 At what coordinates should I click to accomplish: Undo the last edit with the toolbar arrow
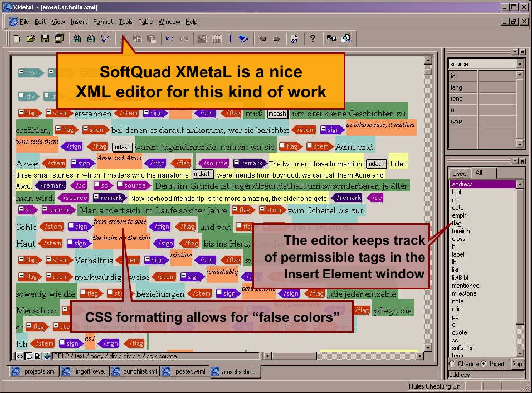[170, 38]
